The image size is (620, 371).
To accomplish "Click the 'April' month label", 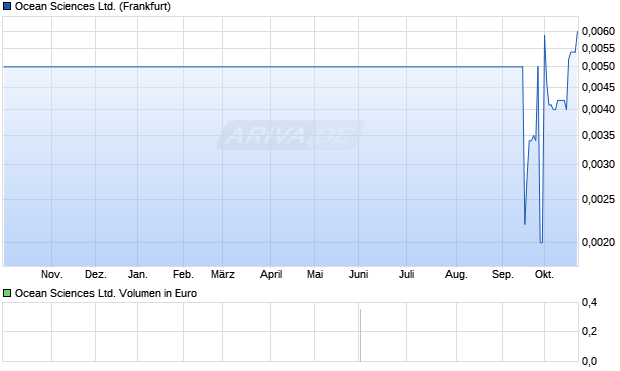I will (271, 274).
